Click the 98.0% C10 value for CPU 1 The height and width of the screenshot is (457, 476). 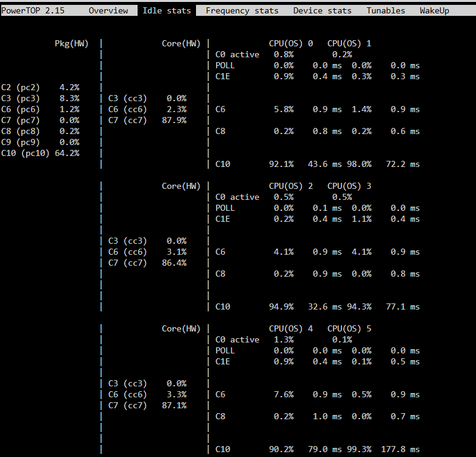click(359, 164)
